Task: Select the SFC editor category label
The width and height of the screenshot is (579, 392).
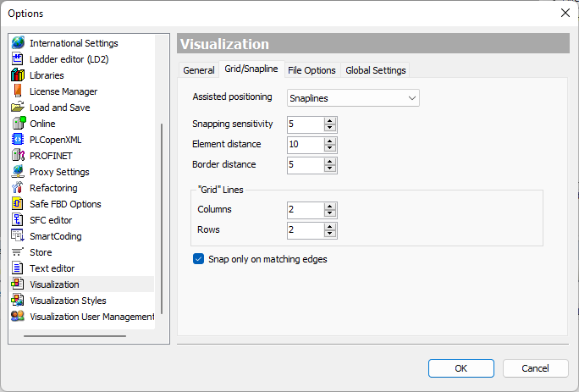Action: click(51, 220)
